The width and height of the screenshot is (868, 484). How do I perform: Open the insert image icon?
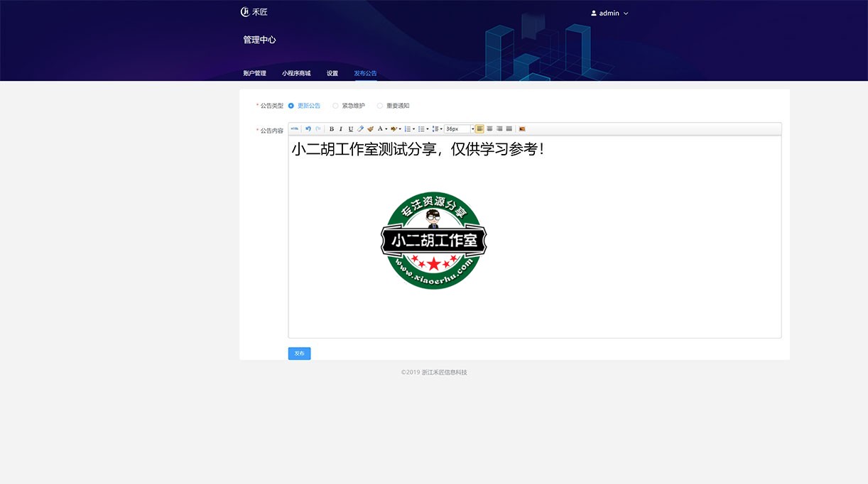[x=522, y=128]
